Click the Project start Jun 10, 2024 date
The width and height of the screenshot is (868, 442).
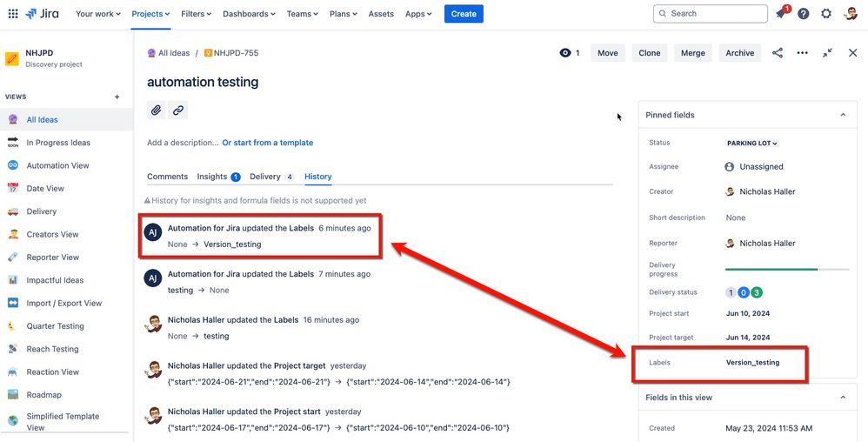click(748, 313)
